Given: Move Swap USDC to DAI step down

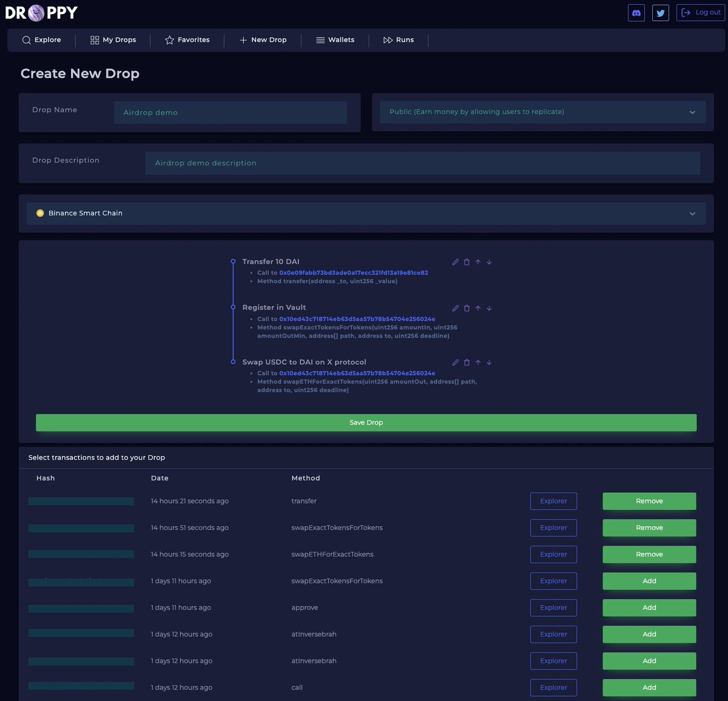Looking at the screenshot, I should click(489, 362).
